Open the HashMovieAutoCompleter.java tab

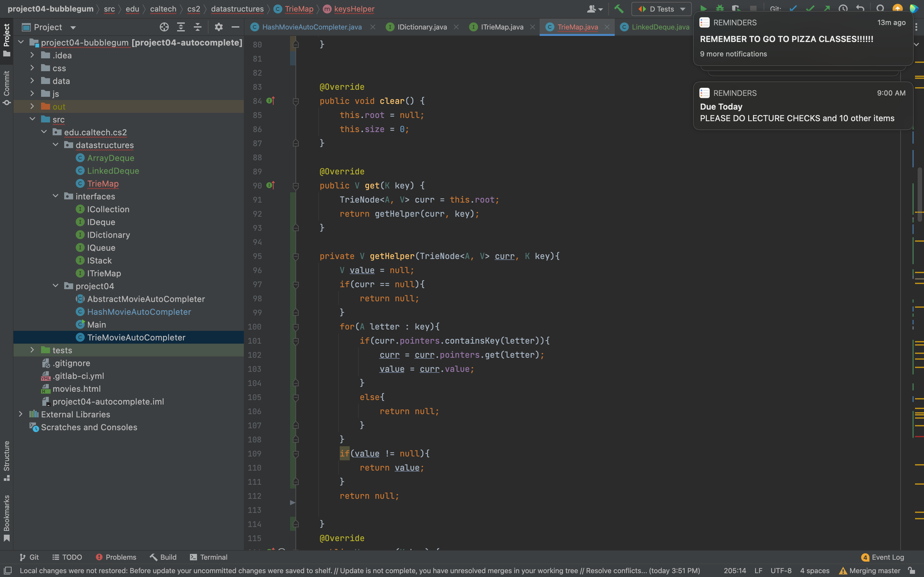pos(311,27)
